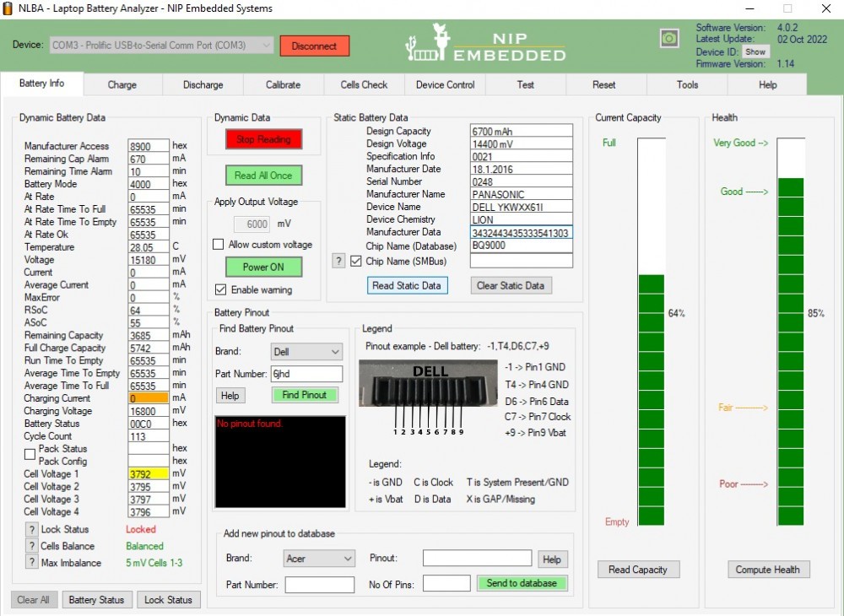Click the Cycle Count field showing 113
844x616 pixels.
(148, 436)
